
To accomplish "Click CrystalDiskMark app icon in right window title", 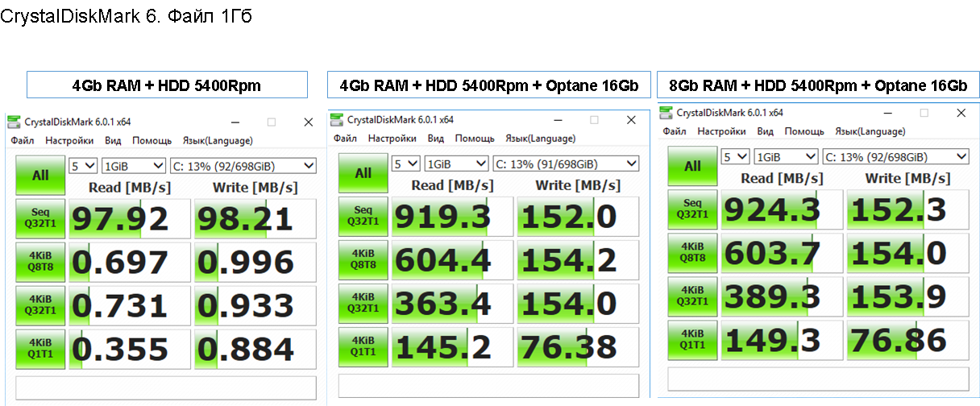I will pyautogui.click(x=667, y=113).
